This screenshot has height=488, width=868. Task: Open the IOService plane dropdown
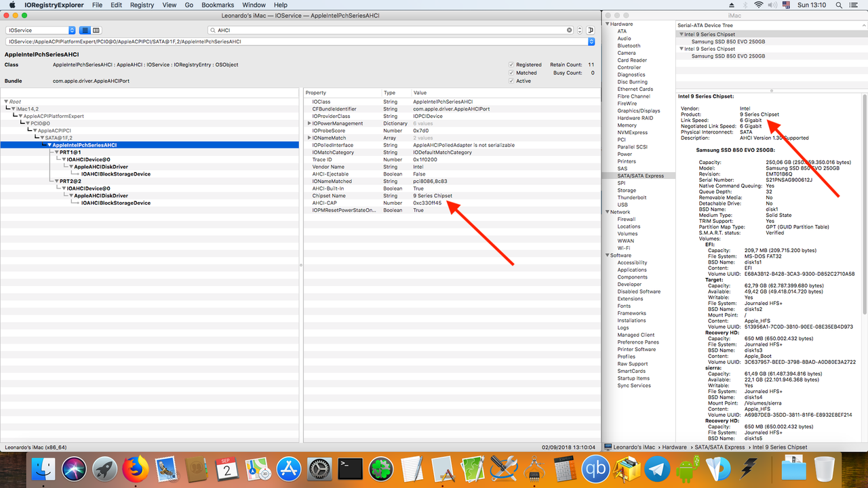(x=41, y=30)
